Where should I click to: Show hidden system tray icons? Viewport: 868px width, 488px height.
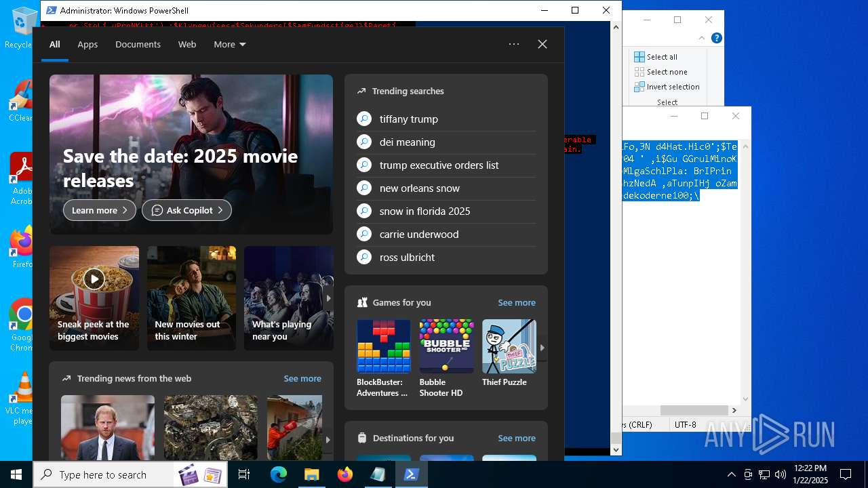pos(731,474)
